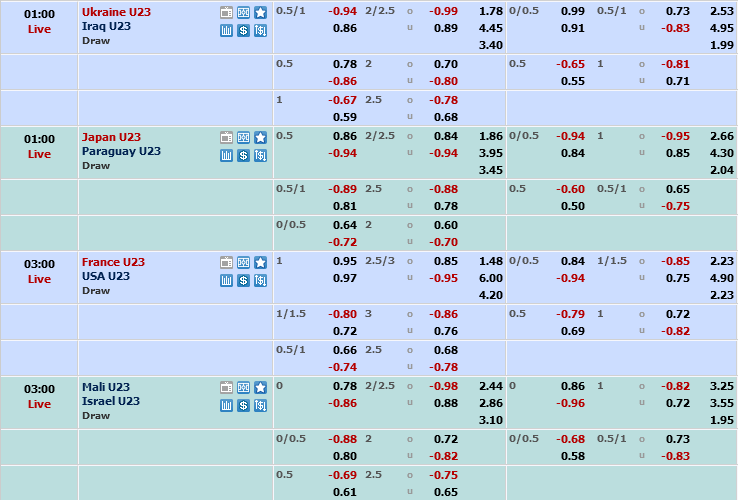Open statistics chart icon for Ukraine U23 match

pos(226,30)
